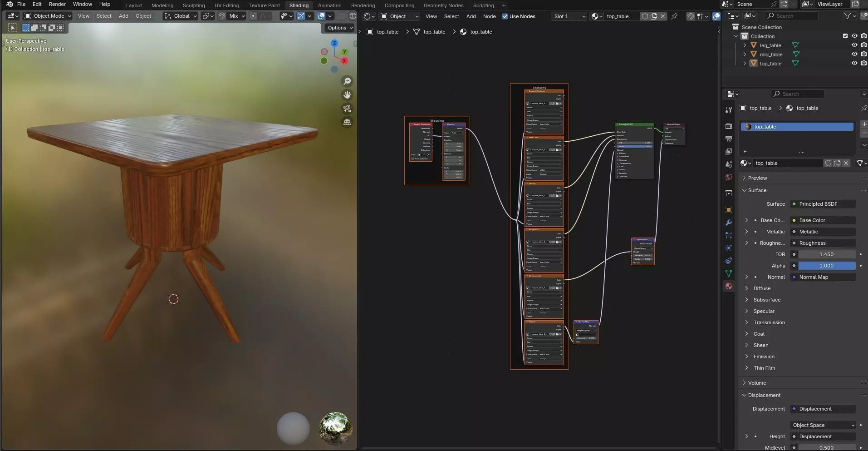This screenshot has height=451, width=868.
Task: Click the zoom magnifier viewport gizmo
Action: [347, 81]
